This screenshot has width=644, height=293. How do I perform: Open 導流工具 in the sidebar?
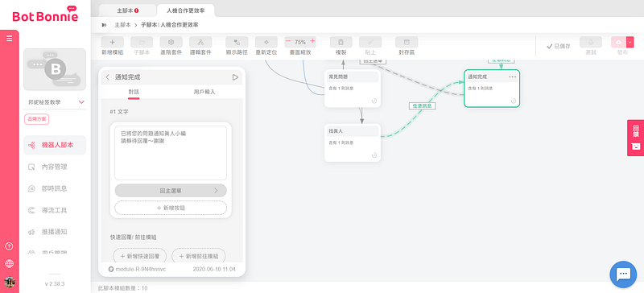pyautogui.click(x=55, y=210)
